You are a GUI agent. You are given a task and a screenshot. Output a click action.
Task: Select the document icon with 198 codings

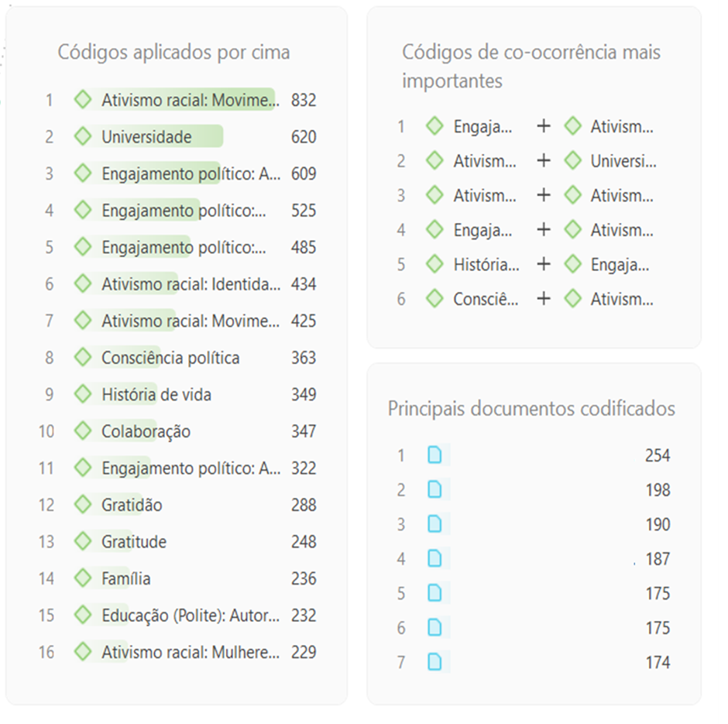pos(434,489)
